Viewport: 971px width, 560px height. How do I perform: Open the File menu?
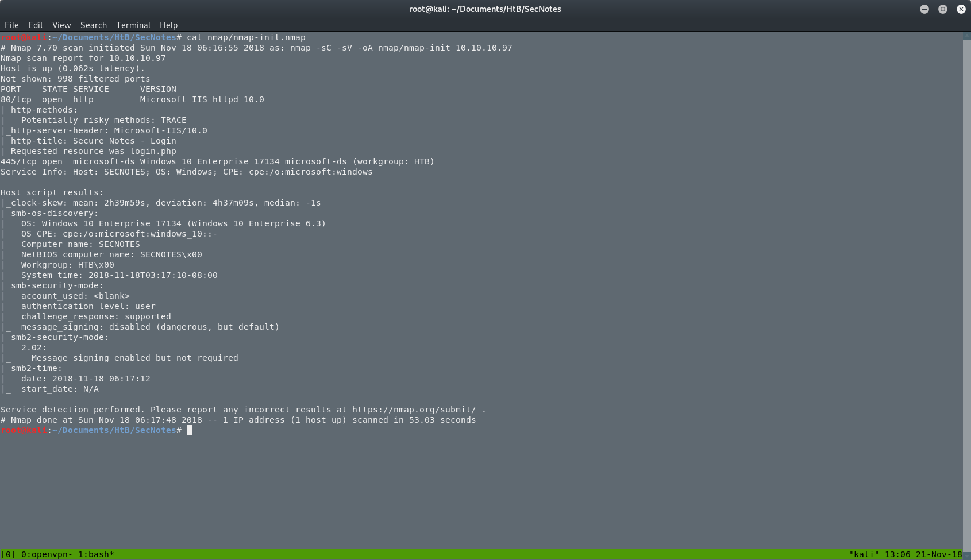point(11,25)
